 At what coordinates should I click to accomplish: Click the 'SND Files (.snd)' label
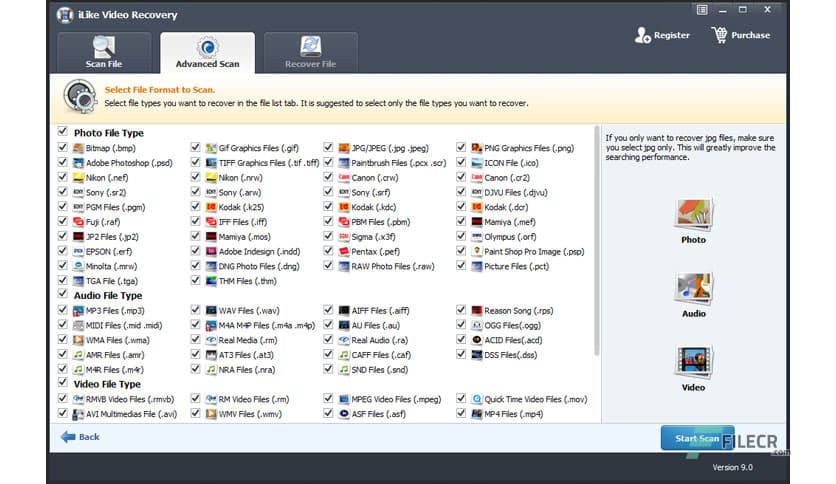[380, 369]
